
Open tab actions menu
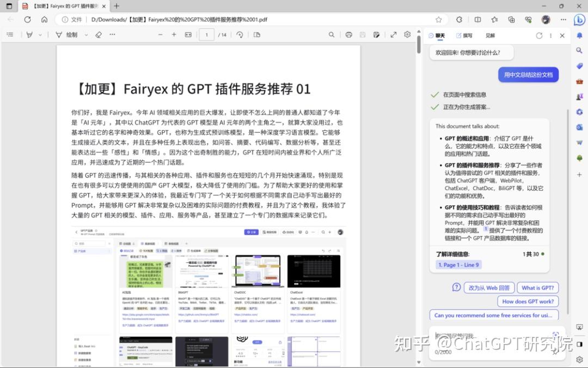coord(9,6)
